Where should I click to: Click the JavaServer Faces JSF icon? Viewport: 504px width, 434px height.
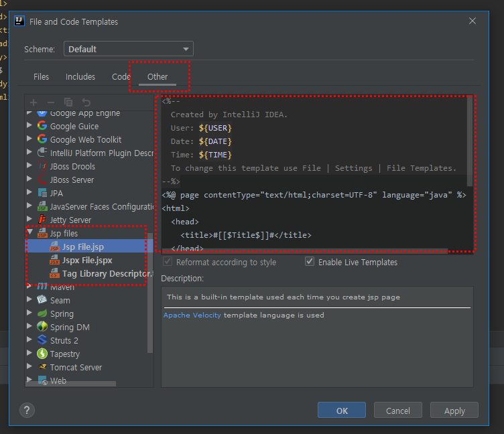coord(42,206)
